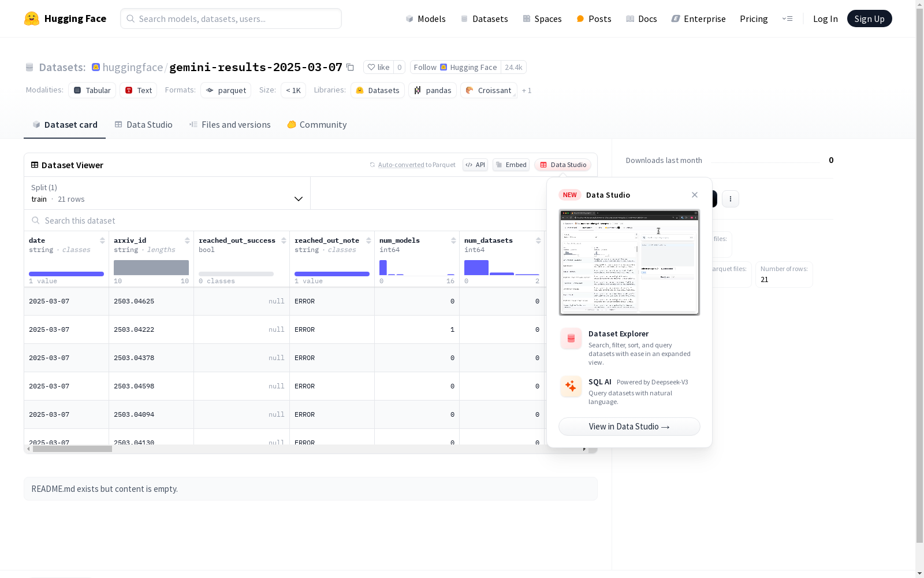Click the Data Studio button in viewer header
The image size is (924, 578).
pyautogui.click(x=563, y=165)
